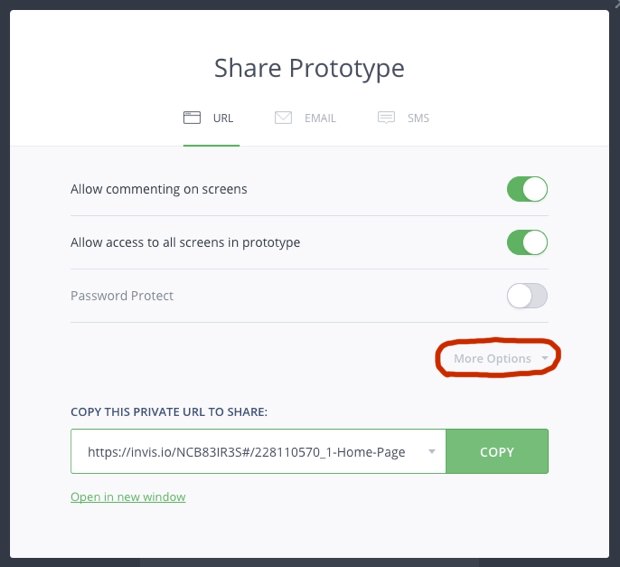Disable Allow commenting on screens toggle
The image size is (620, 567).
coord(527,189)
